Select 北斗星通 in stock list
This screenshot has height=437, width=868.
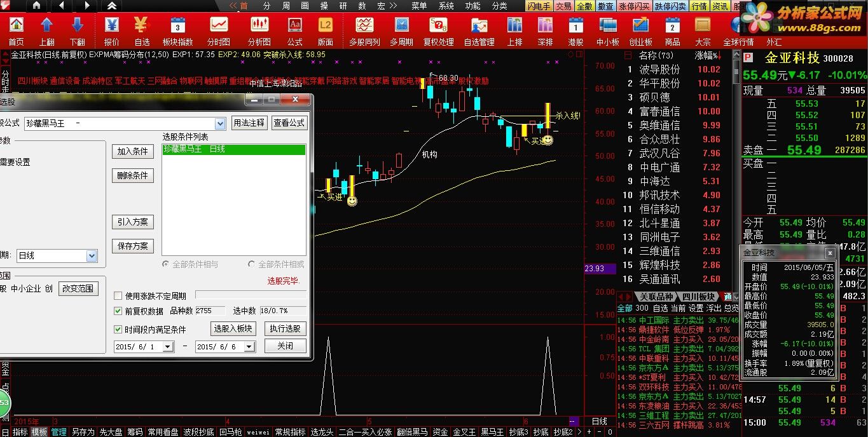[659, 223]
